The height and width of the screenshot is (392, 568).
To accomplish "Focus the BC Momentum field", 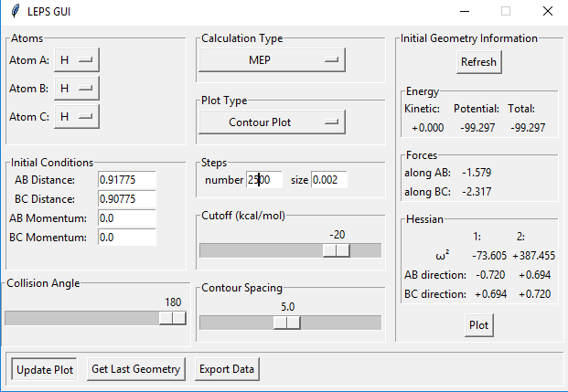I will [127, 238].
